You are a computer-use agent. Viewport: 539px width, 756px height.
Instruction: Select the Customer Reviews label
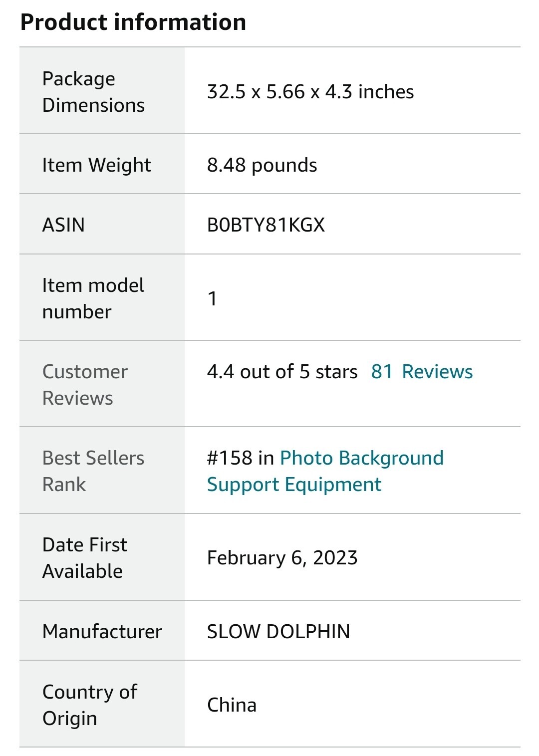click(85, 385)
